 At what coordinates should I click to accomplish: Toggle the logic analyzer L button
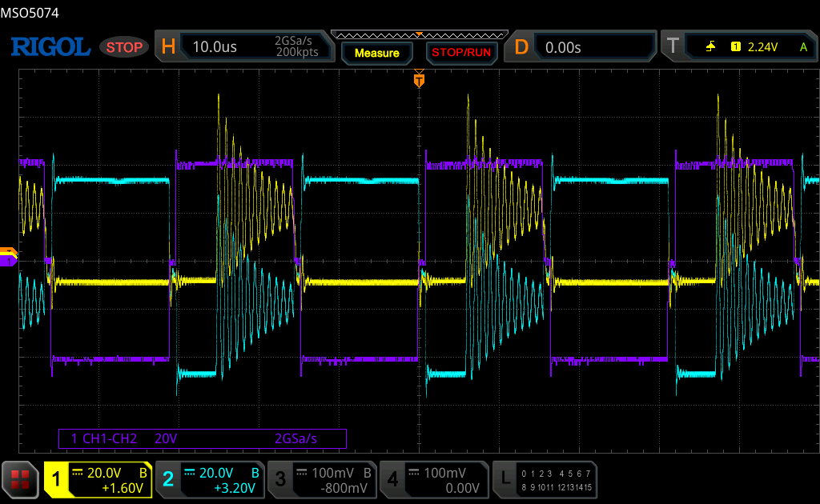point(505,479)
